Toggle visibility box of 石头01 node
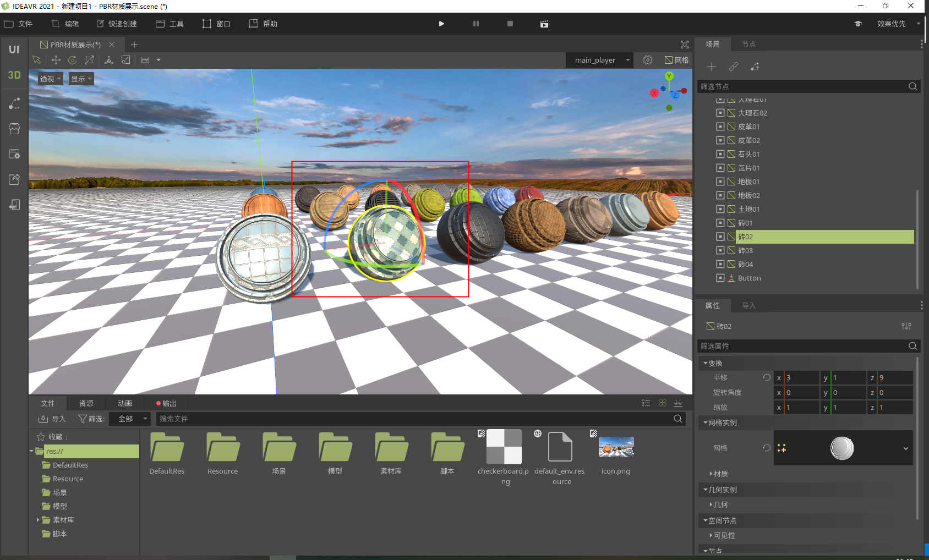The height and width of the screenshot is (560, 929). [x=720, y=154]
